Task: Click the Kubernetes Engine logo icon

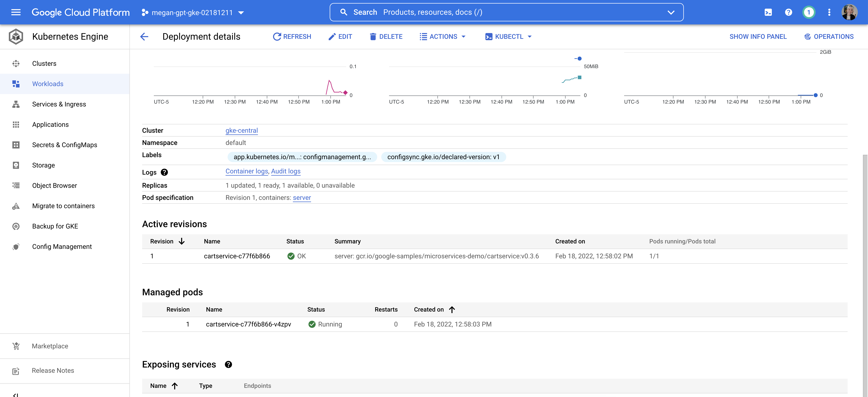Action: click(16, 36)
